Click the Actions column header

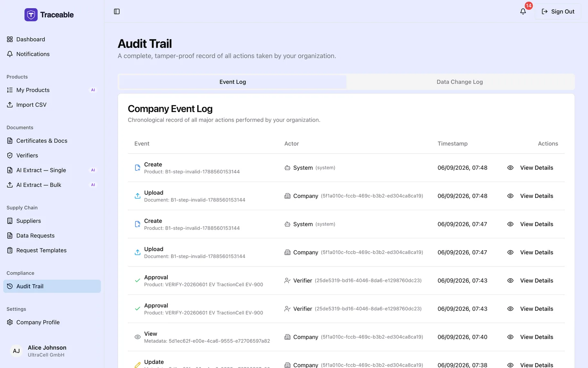click(548, 144)
